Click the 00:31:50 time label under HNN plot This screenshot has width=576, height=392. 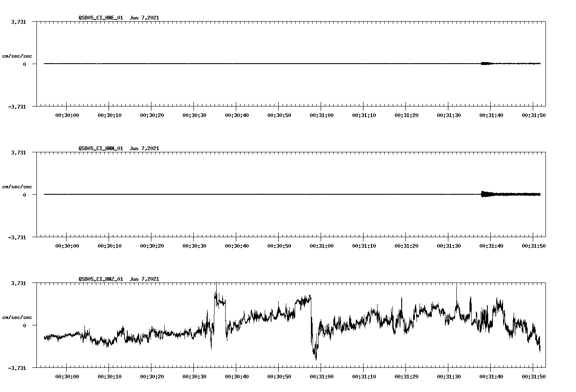[x=534, y=246]
